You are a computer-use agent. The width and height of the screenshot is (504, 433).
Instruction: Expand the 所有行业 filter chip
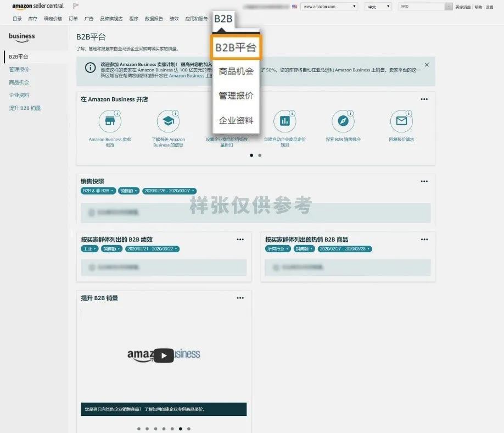point(278,249)
